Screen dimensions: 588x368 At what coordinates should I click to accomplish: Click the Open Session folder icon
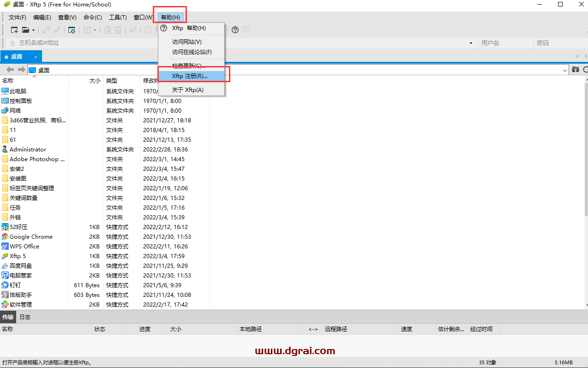(25, 30)
